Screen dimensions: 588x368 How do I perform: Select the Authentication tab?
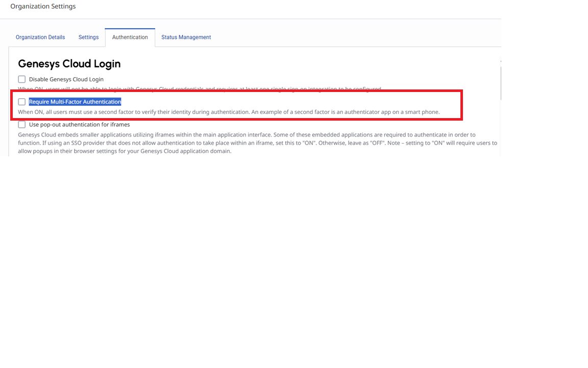[x=130, y=37]
